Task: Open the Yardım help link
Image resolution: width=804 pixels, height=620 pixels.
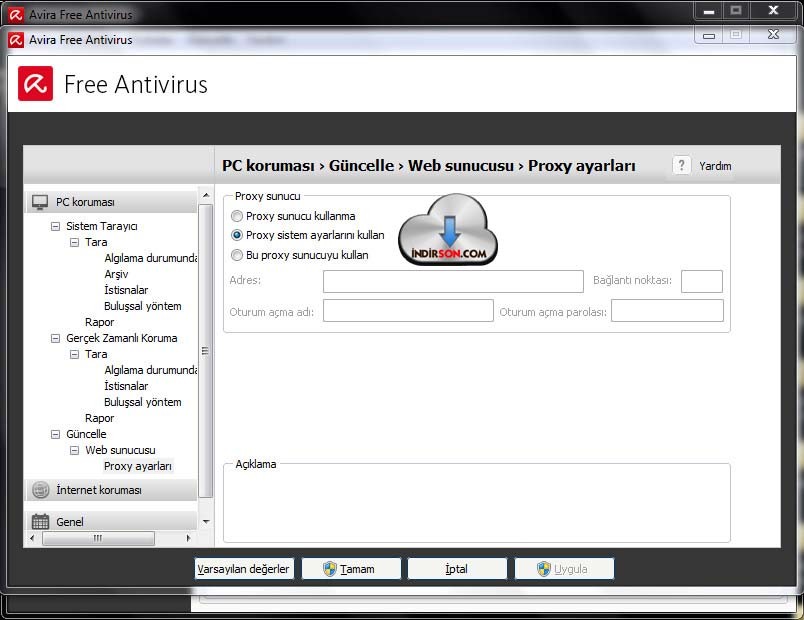Action: [x=715, y=166]
